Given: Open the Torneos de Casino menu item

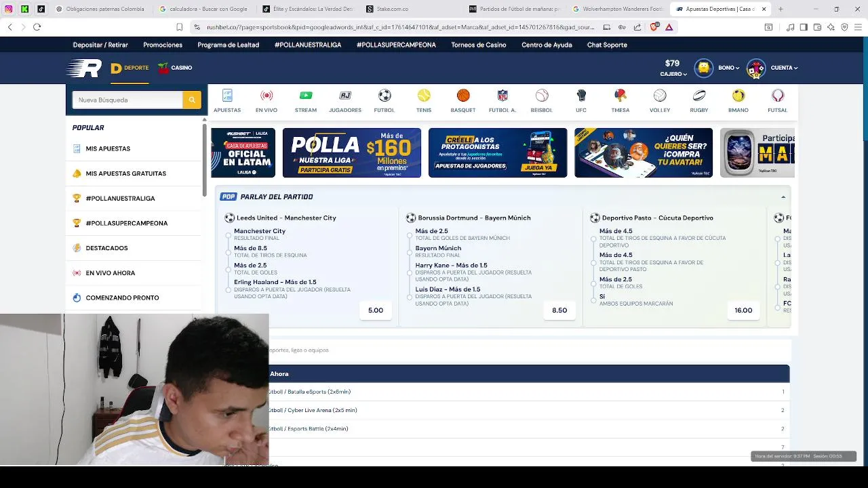Looking at the screenshot, I should (479, 45).
